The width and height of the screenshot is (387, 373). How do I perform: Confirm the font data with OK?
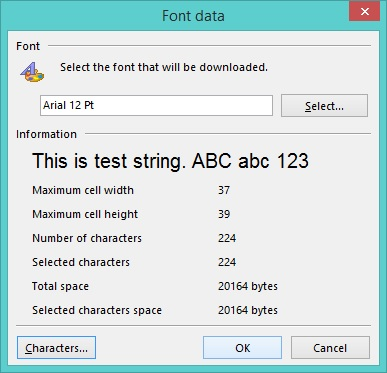(242, 348)
